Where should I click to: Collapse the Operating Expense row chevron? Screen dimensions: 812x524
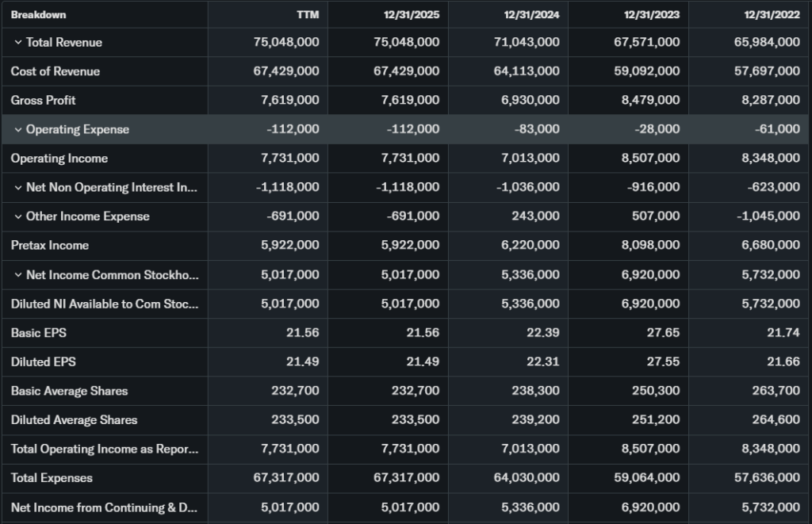point(17,130)
